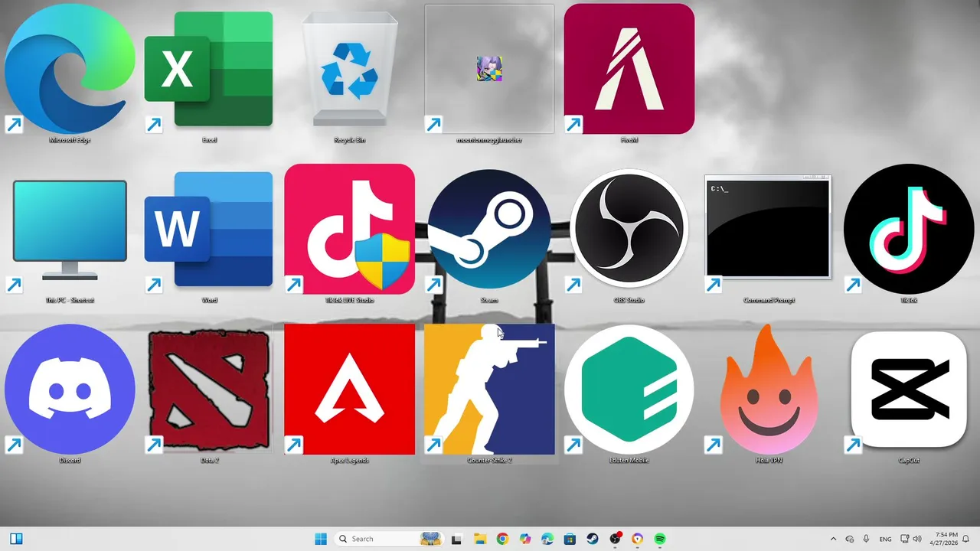Switch to OBS in the taskbar
980x551 pixels.
[615, 539]
